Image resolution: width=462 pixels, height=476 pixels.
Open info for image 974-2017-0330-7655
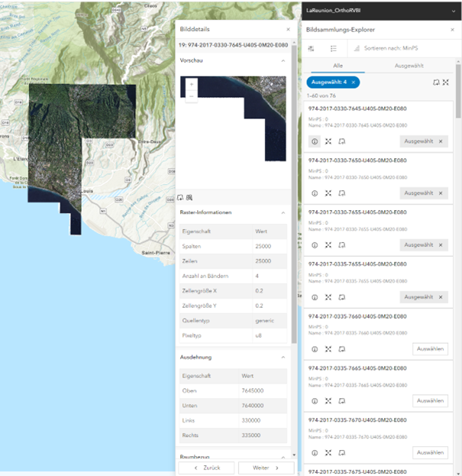pos(315,245)
